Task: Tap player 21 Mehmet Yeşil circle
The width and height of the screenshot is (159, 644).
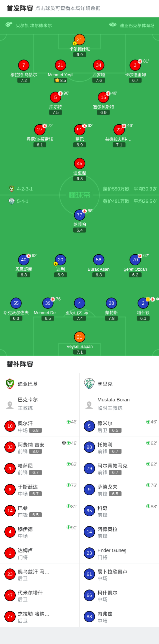Action: point(61,66)
